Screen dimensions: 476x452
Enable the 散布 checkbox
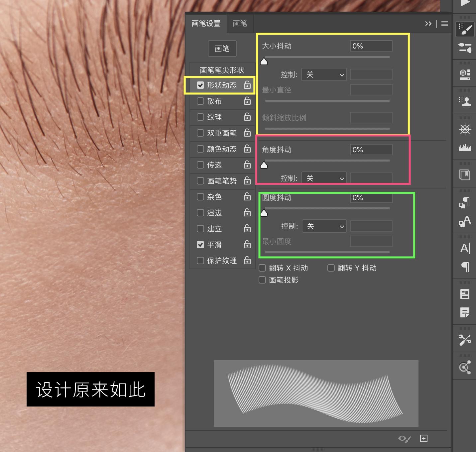click(x=200, y=101)
